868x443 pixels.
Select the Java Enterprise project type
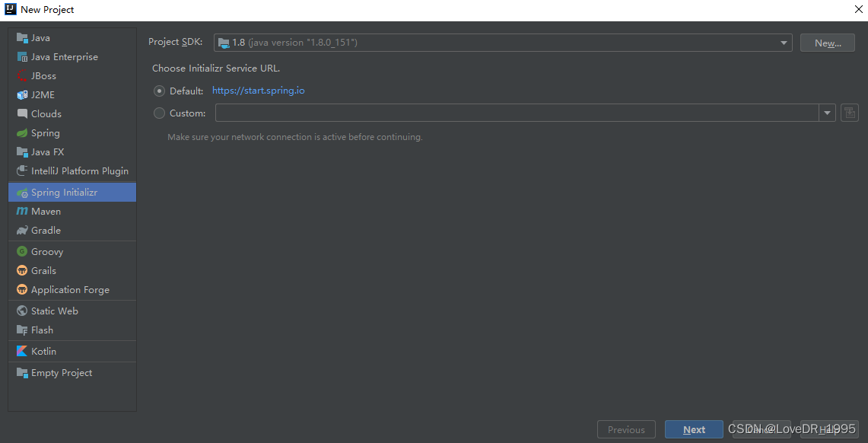click(x=72, y=56)
